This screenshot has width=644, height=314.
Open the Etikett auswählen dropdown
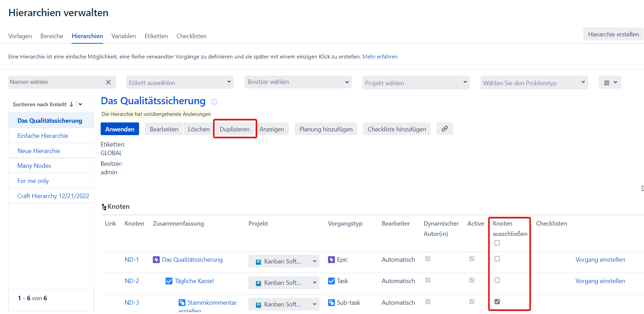click(180, 83)
